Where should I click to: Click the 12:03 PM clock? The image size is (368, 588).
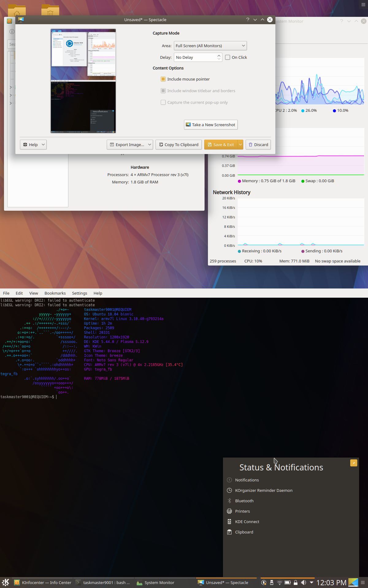point(331,582)
